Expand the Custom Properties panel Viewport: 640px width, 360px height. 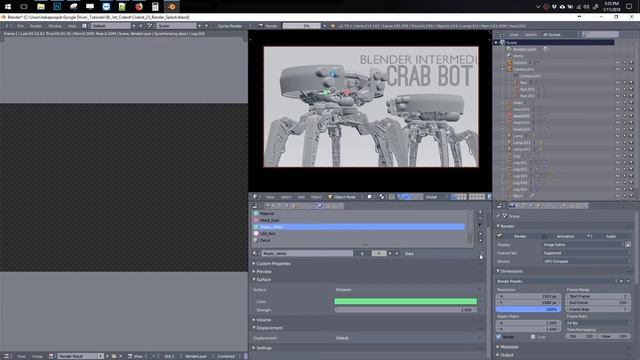pyautogui.click(x=273, y=264)
